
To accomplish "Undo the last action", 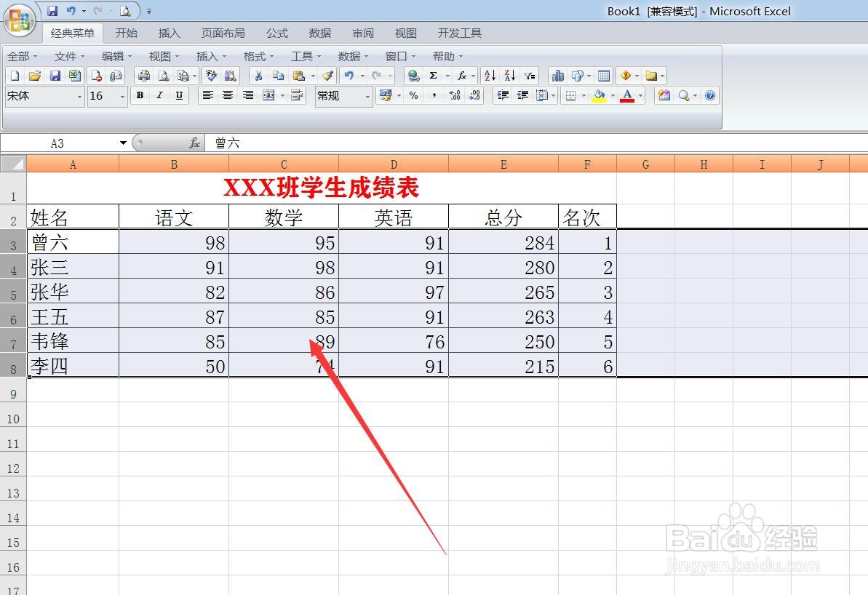I will [x=349, y=75].
